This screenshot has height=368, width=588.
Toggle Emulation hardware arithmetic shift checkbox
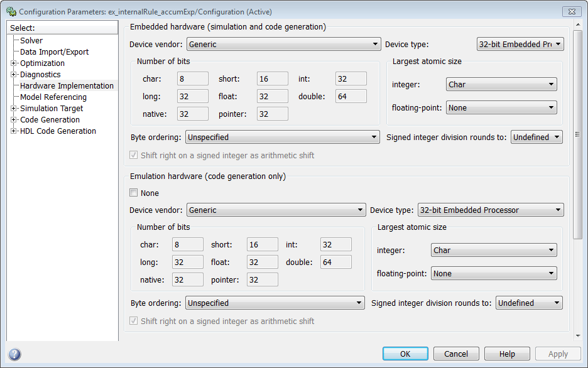[x=134, y=321]
